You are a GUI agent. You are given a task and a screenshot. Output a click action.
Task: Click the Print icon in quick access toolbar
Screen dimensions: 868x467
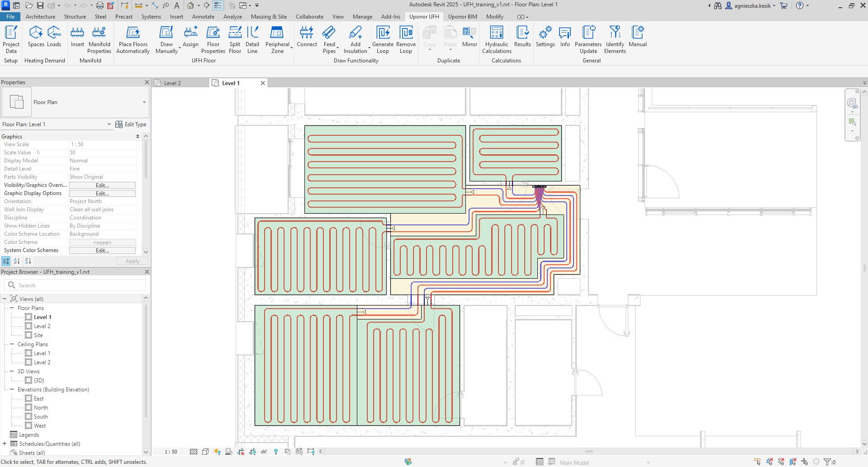tap(100, 5)
